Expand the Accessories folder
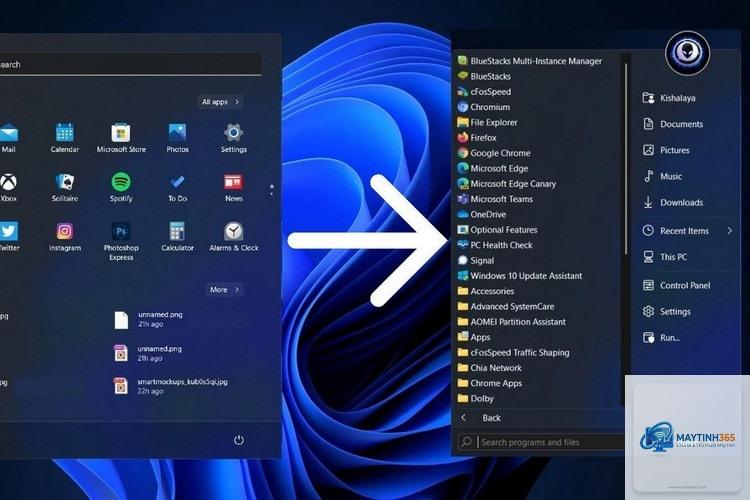 pyautogui.click(x=485, y=290)
